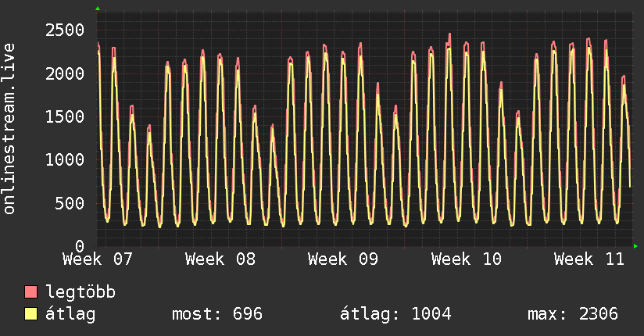Viewport: 644px width, 336px height.
Task: Select the átlag legend label beside yellow swatch
Action: pos(70,314)
